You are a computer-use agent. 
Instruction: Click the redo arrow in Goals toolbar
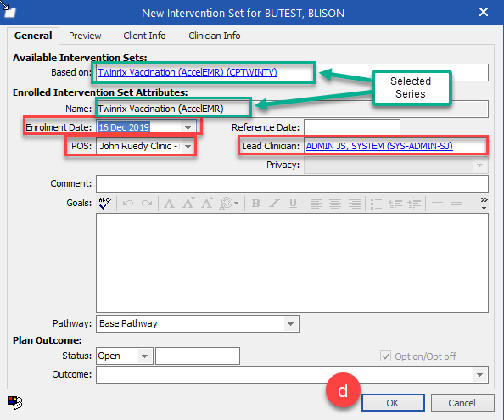147,203
